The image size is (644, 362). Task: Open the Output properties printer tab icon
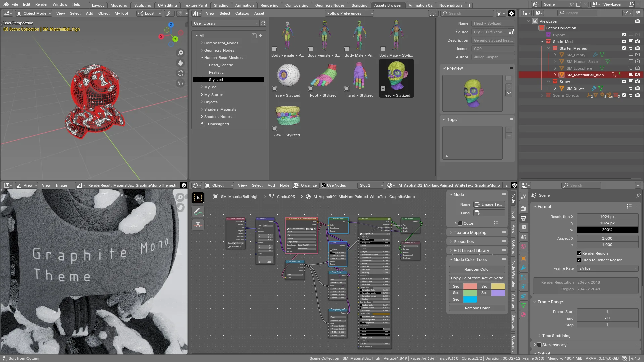523,218
